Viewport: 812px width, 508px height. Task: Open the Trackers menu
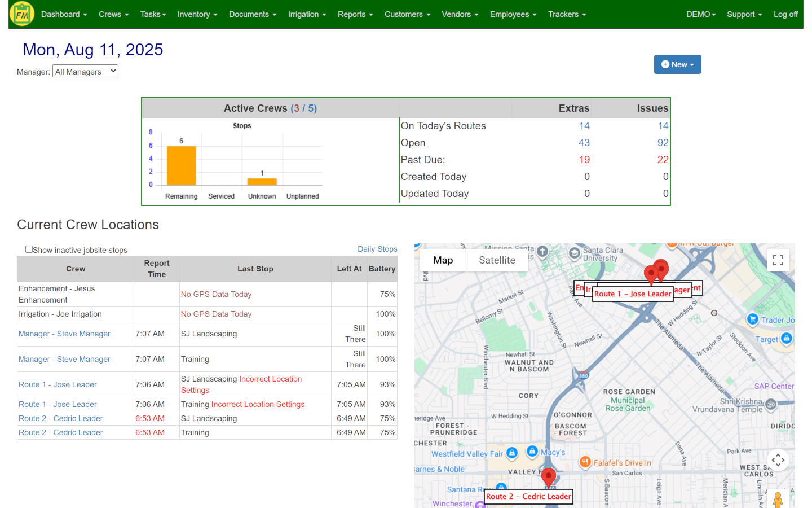(x=567, y=14)
